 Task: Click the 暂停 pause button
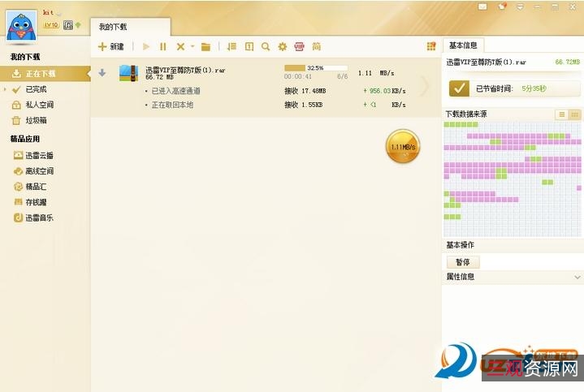[463, 262]
